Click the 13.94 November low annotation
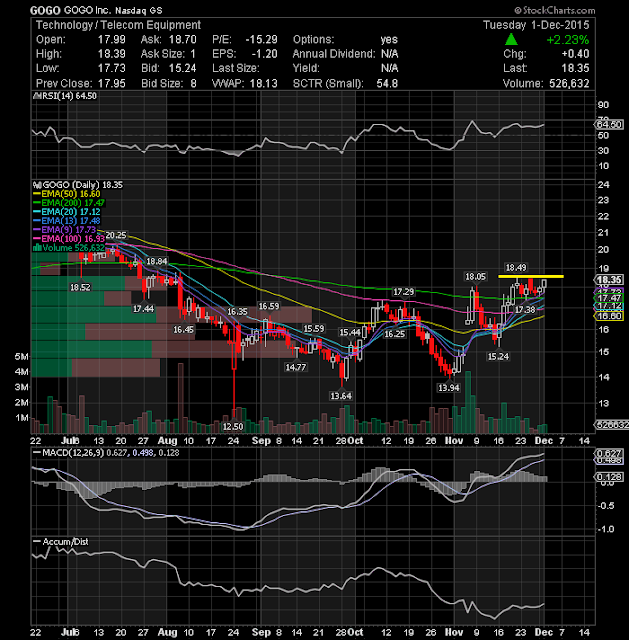 449,388
